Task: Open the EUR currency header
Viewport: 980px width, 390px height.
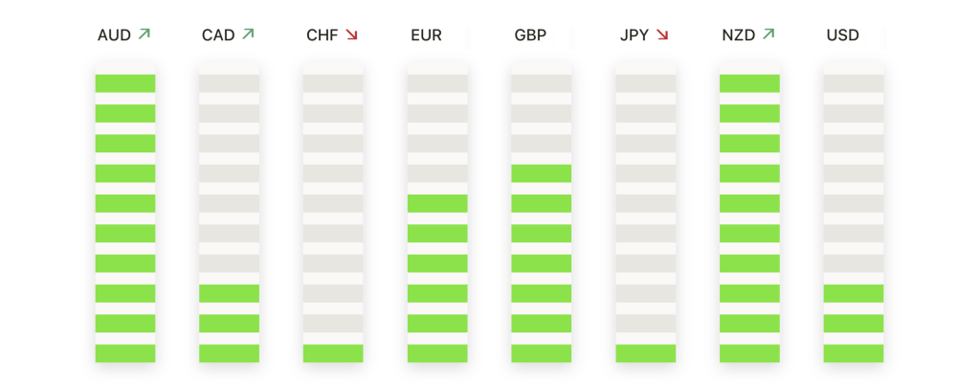Action: point(426,35)
